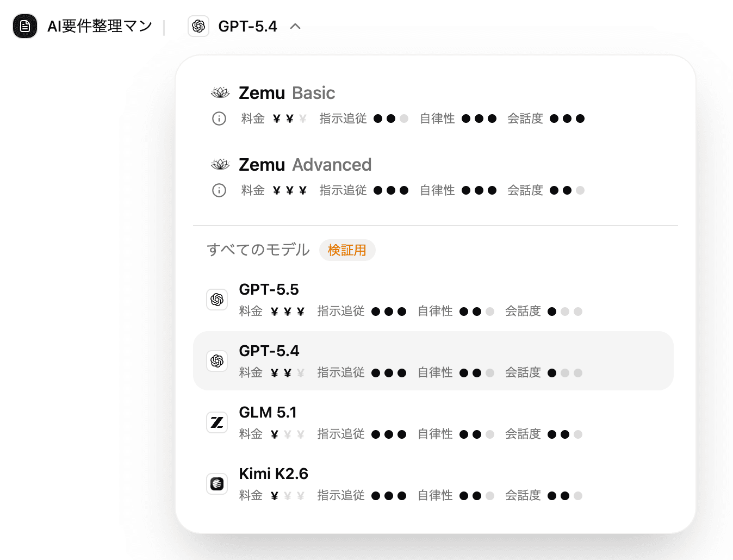Click the orange 検証用 badge

click(347, 250)
